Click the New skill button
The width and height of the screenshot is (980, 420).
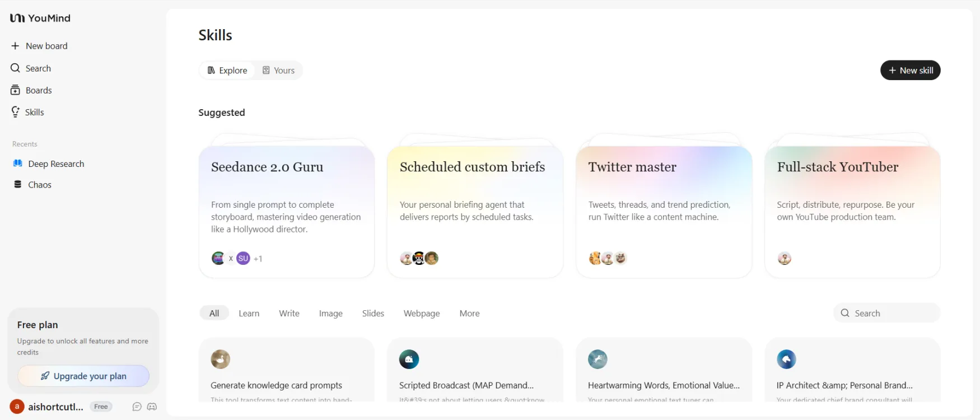910,71
